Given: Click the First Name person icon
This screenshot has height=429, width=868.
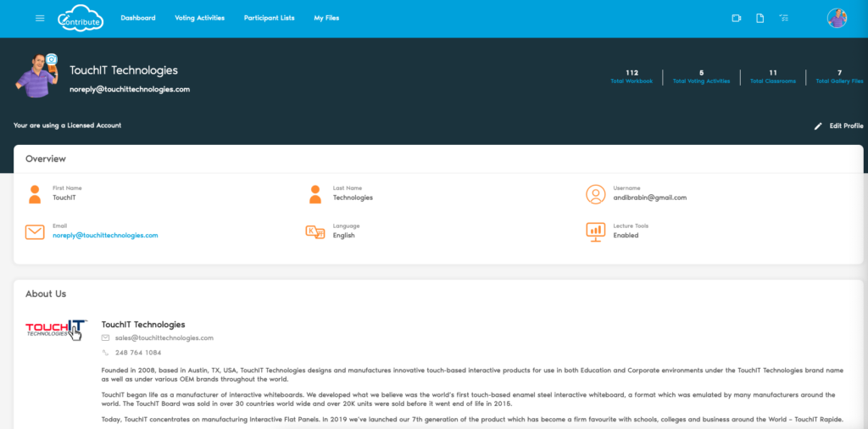Looking at the screenshot, I should pyautogui.click(x=35, y=194).
